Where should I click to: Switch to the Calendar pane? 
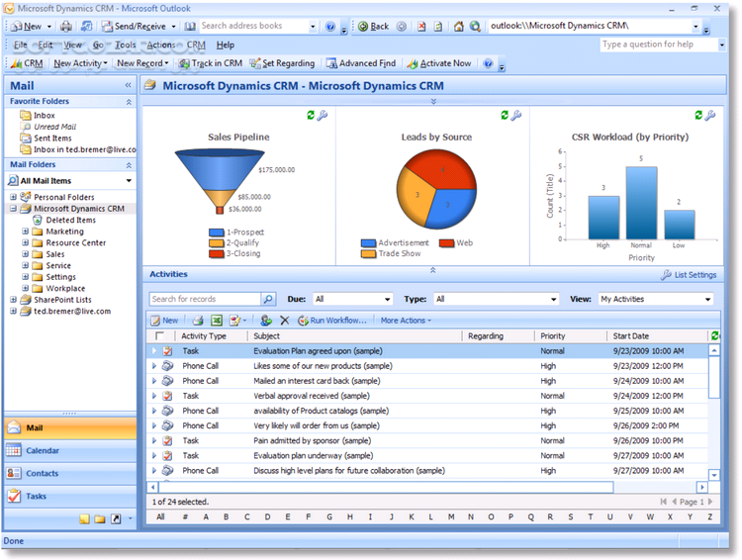(x=70, y=450)
